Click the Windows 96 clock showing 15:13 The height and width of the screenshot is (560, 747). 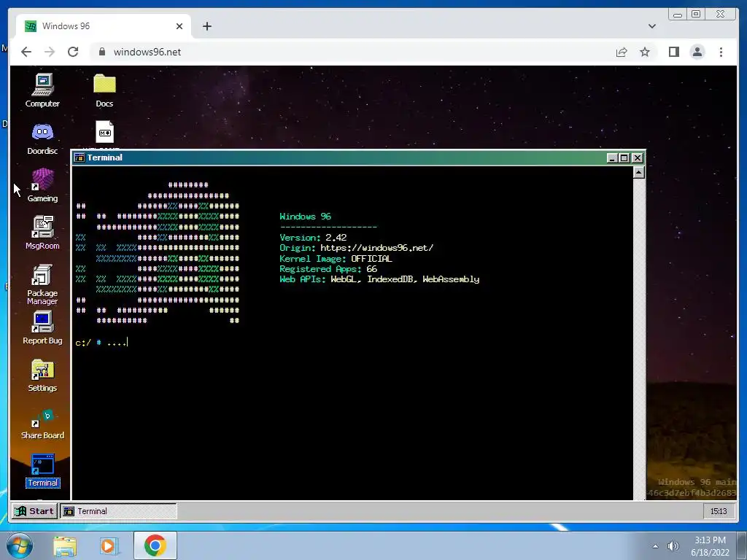click(x=719, y=511)
